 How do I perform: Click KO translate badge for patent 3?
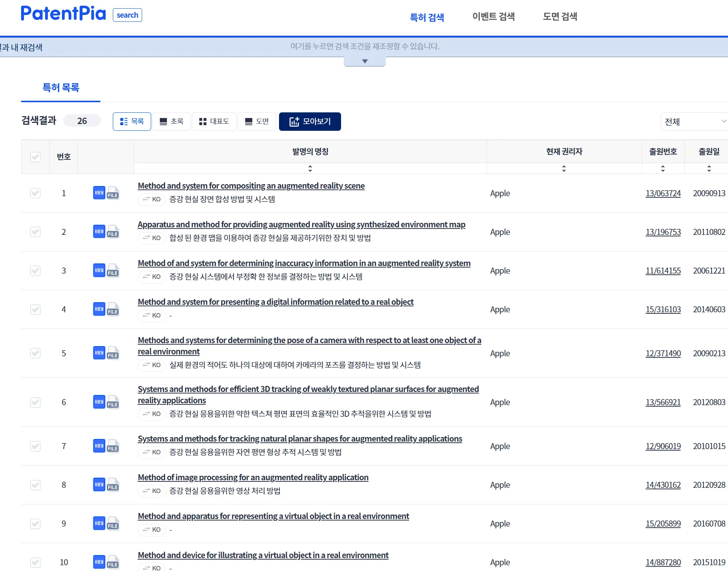[152, 277]
